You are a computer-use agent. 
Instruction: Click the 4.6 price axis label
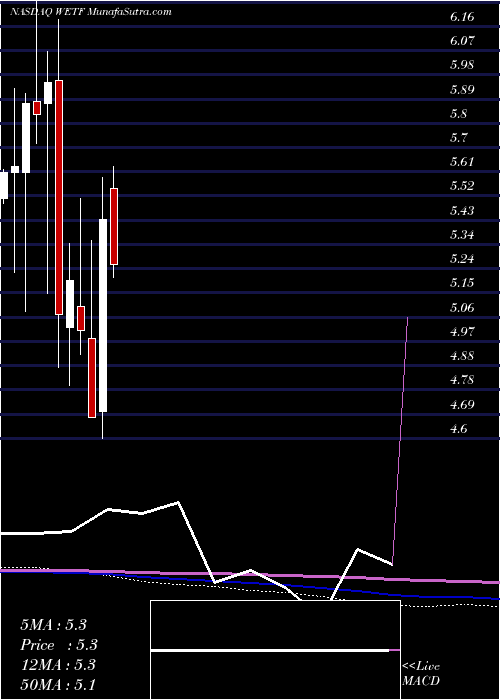point(458,429)
